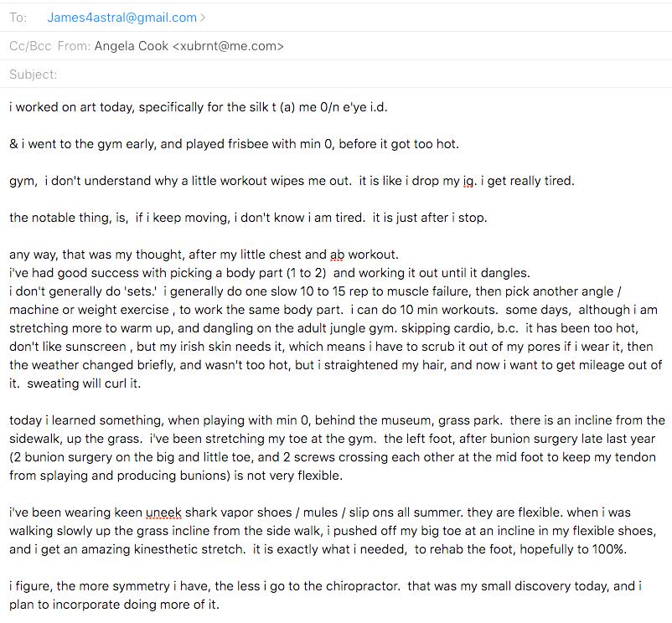Viewport: 672px width, 623px height.
Task: Place cursor in "i worked on art today" line
Action: [199, 107]
